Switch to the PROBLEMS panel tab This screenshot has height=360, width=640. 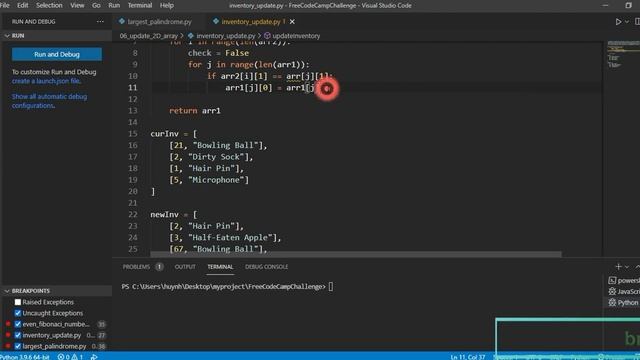coord(136,267)
